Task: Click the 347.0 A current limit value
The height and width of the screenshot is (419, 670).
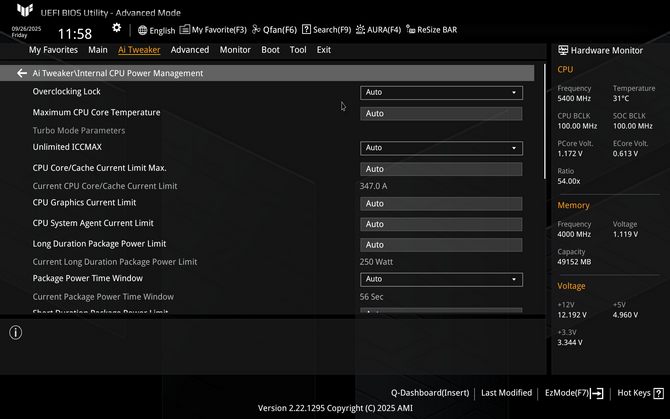Action: click(x=373, y=186)
